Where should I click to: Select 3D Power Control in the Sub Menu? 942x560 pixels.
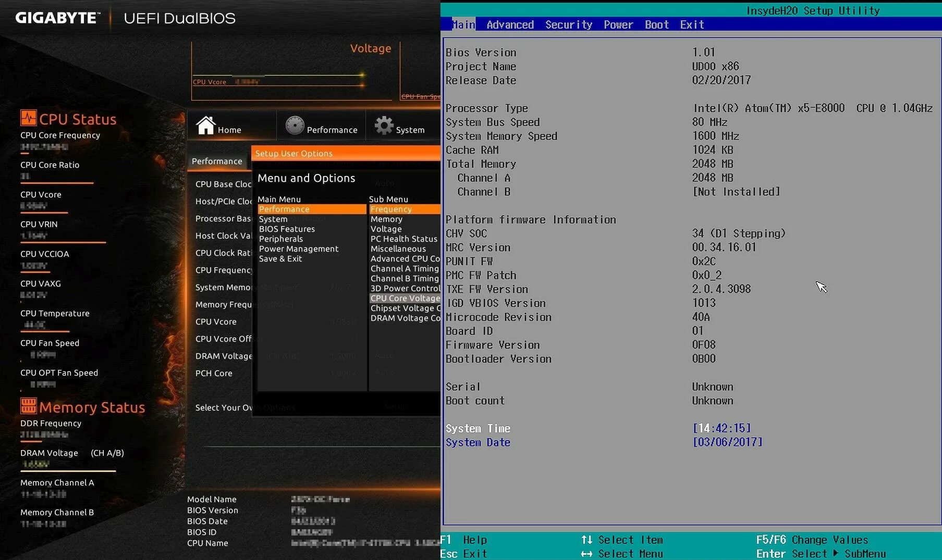click(405, 288)
